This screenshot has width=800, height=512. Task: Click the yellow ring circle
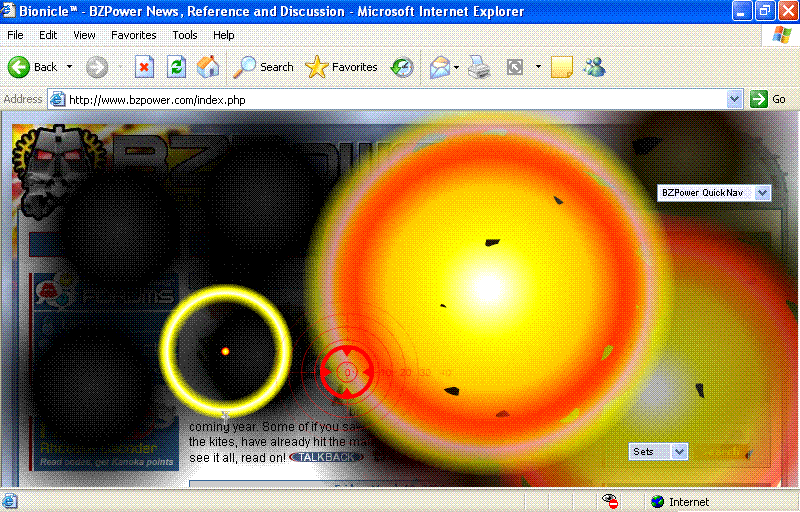pyautogui.click(x=225, y=350)
